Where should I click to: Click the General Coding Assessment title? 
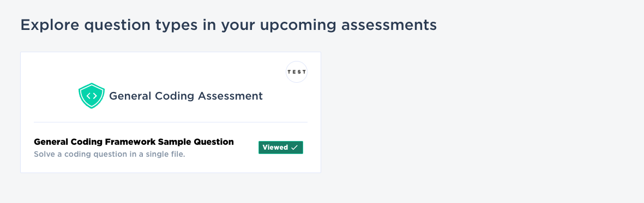pos(186,96)
